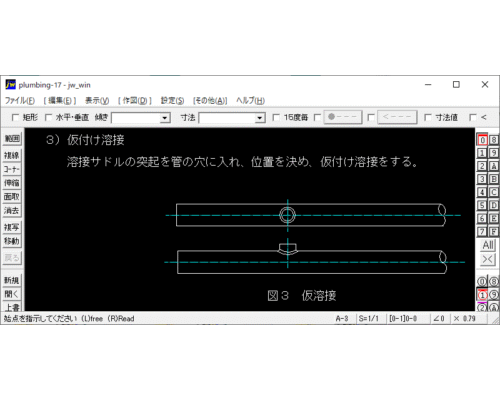Toggle square layer 5 button
This screenshot has width=500, height=400.
[x=482, y=205]
